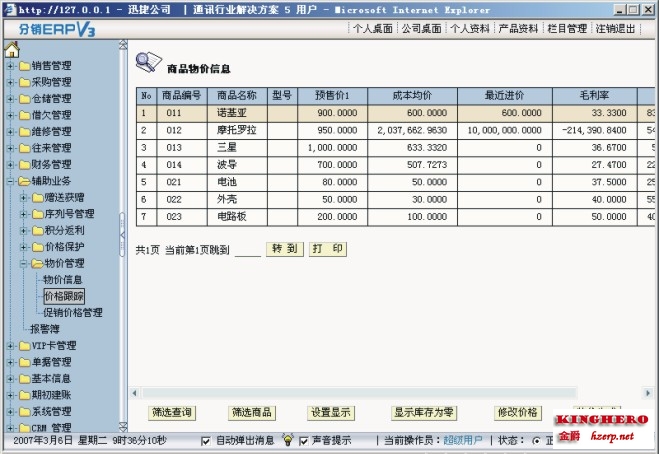Select the 价格跟踪 tree item
This screenshot has width=659, height=454.
click(x=64, y=296)
